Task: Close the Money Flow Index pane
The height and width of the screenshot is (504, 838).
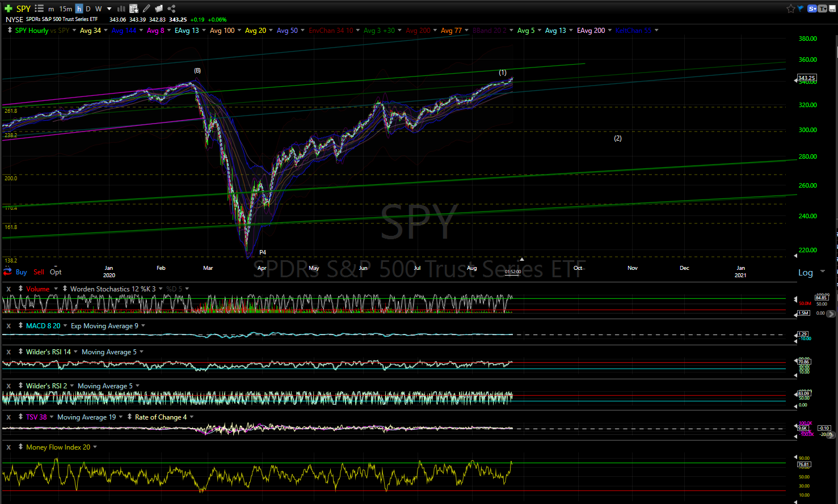Action: point(9,447)
